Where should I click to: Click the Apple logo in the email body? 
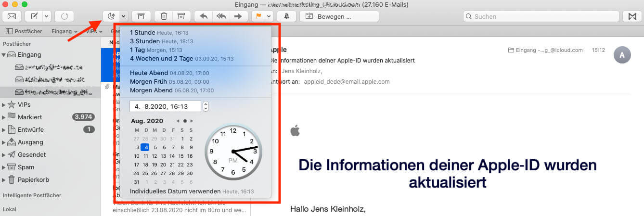(295, 130)
